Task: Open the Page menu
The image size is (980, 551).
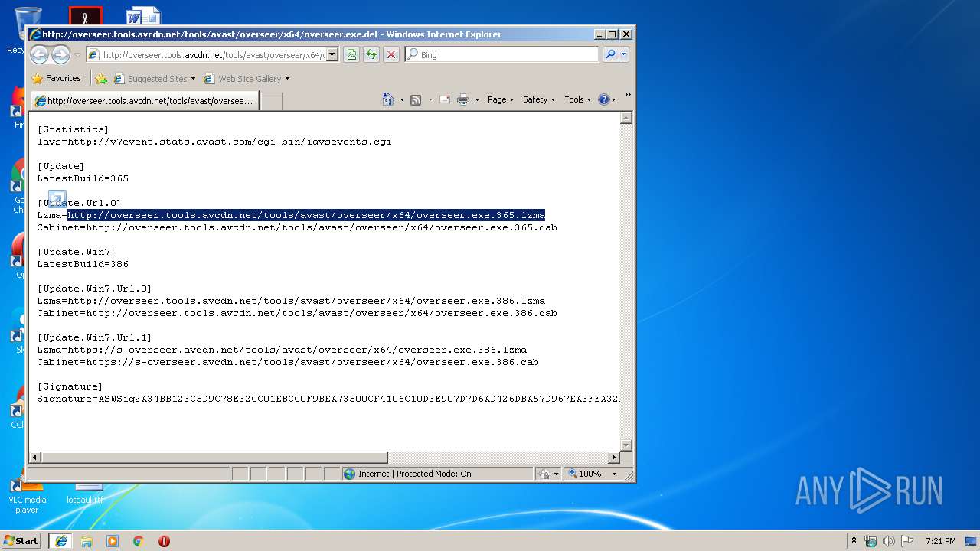Action: (x=501, y=99)
